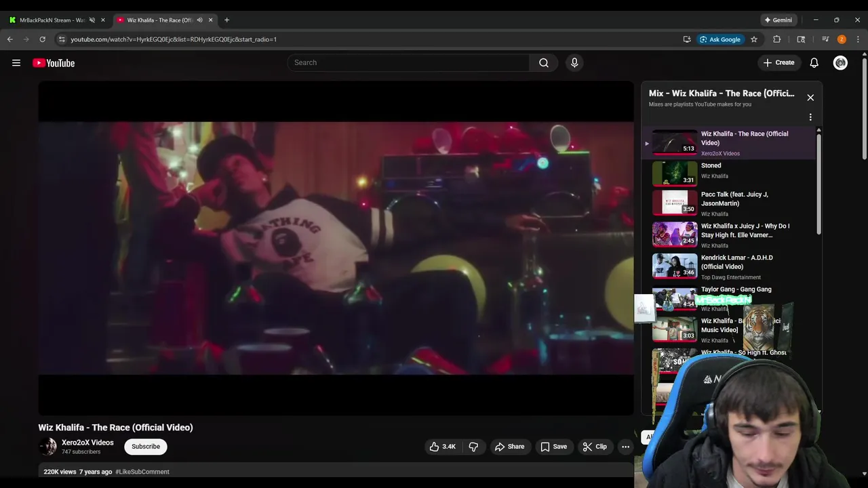868x488 pixels.
Task: Click the Chrome address bar URL
Action: [x=174, y=39]
